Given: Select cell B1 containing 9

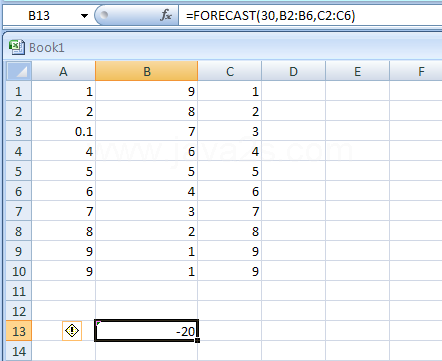Looking at the screenshot, I should [147, 91].
